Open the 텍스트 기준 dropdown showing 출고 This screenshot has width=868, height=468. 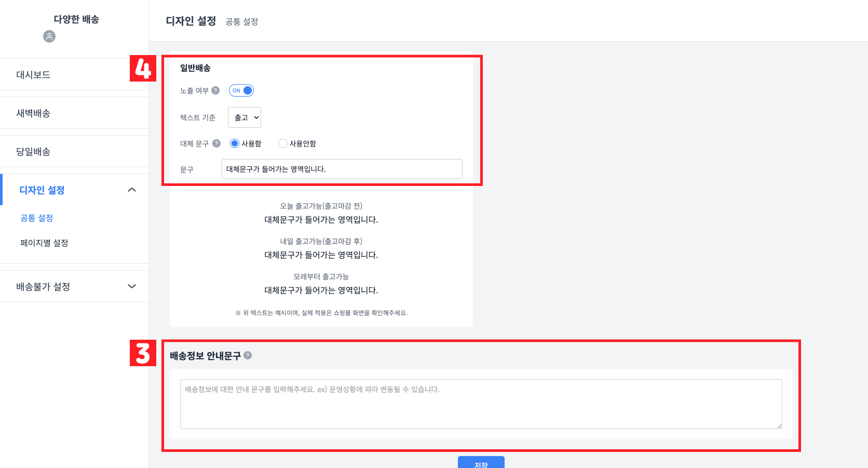(245, 117)
